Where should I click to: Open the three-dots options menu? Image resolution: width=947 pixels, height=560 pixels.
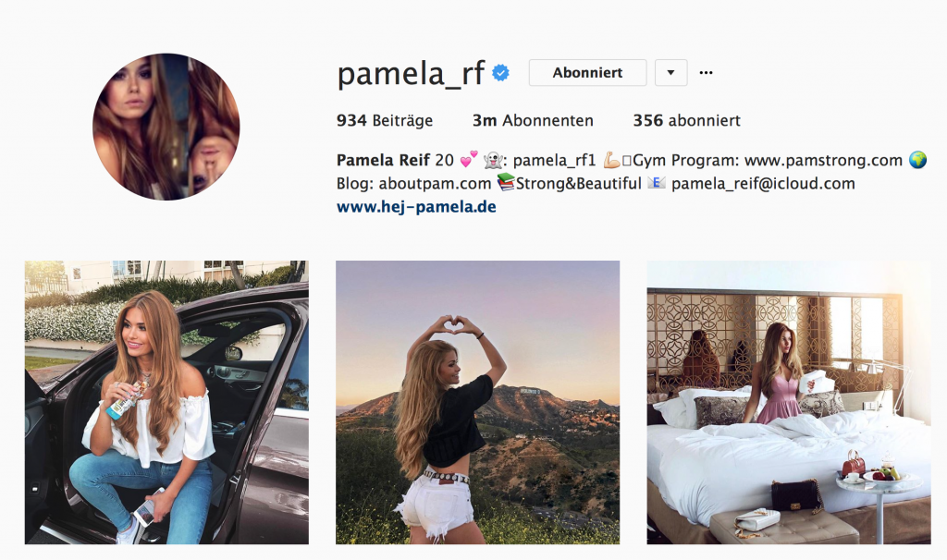pos(706,72)
